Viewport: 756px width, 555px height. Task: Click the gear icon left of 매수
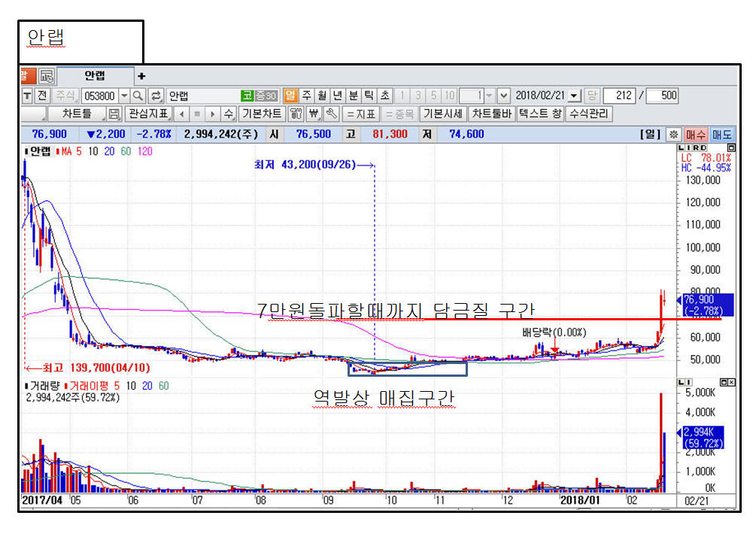click(x=674, y=135)
